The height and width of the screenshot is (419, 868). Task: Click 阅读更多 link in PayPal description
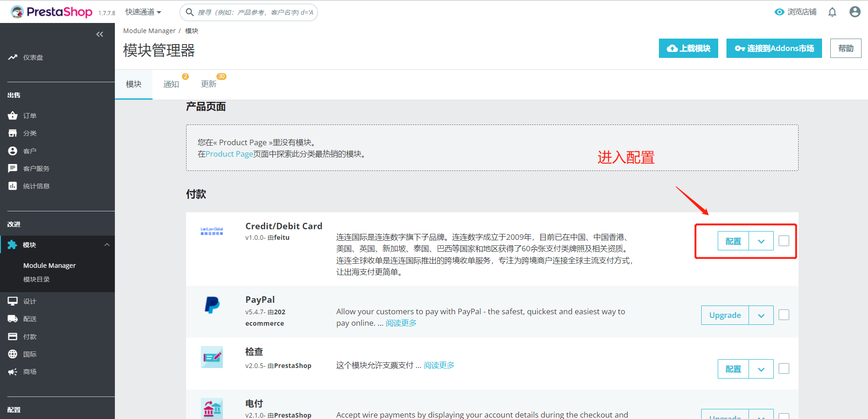click(401, 323)
